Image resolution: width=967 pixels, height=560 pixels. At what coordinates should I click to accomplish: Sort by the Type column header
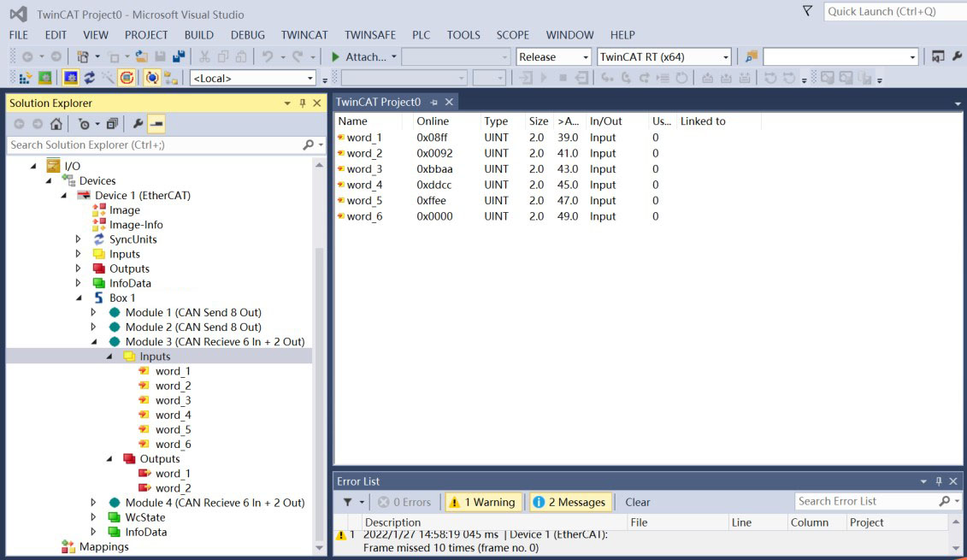coord(496,121)
